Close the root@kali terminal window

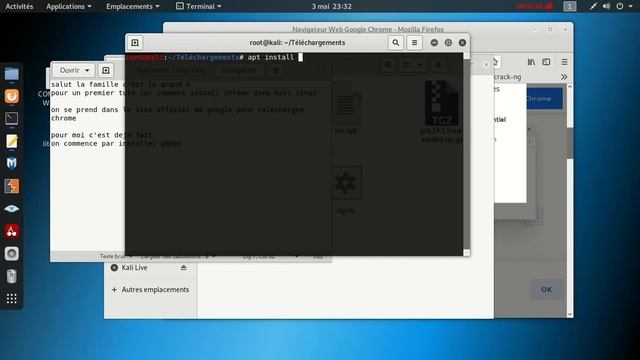tap(462, 42)
